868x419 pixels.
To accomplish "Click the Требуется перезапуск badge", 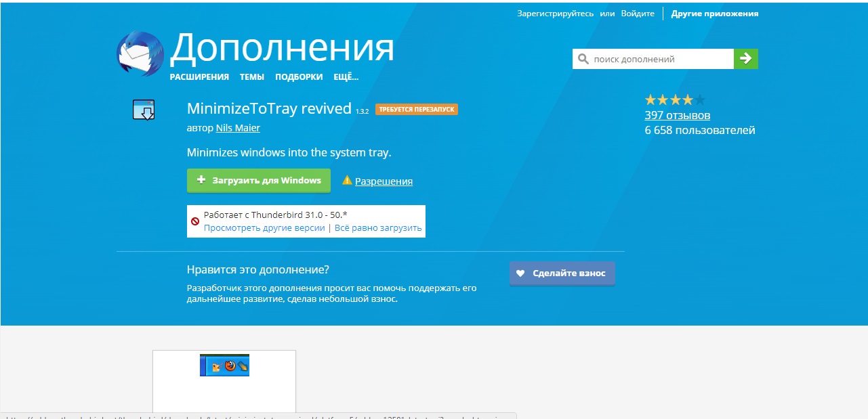I will (417, 110).
